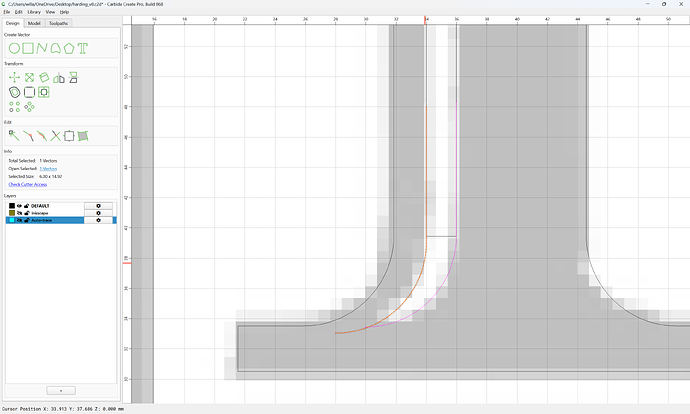Image resolution: width=690 pixels, height=414 pixels.
Task: Toggle lock on Inkscape layer
Action: (26, 213)
